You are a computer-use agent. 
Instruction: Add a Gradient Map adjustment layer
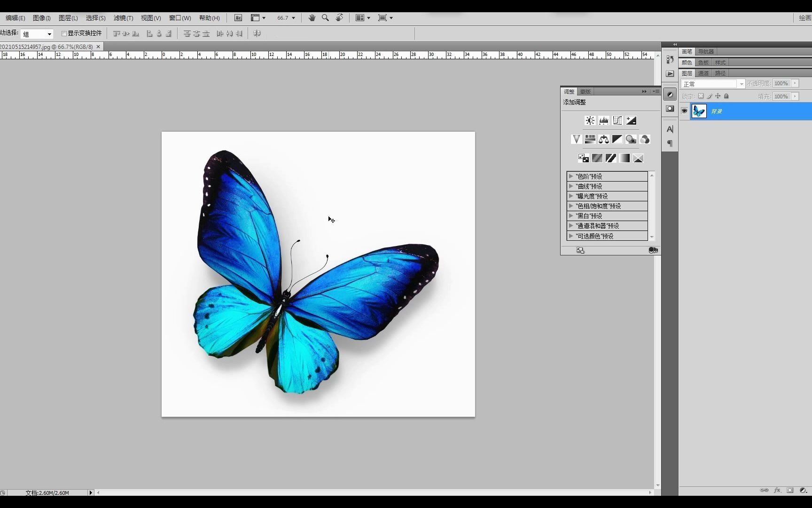pyautogui.click(x=624, y=158)
